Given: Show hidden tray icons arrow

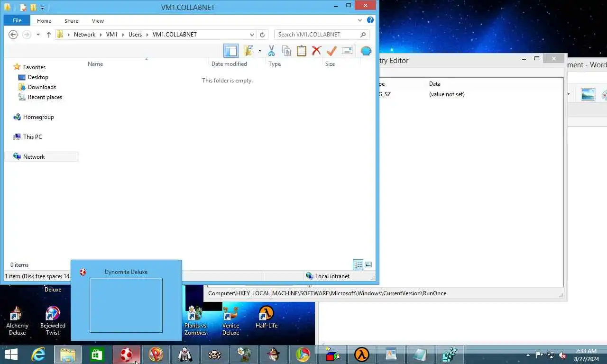Looking at the screenshot, I should point(528,355).
